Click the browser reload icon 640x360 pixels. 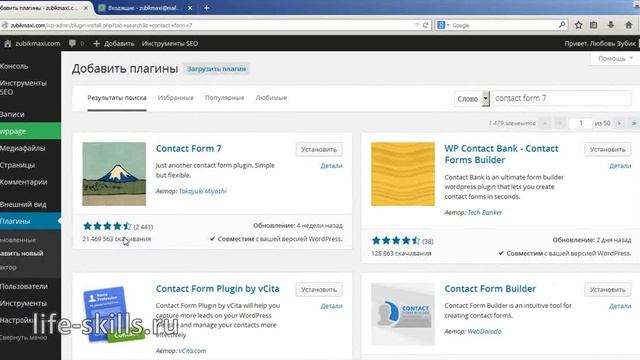426,25
